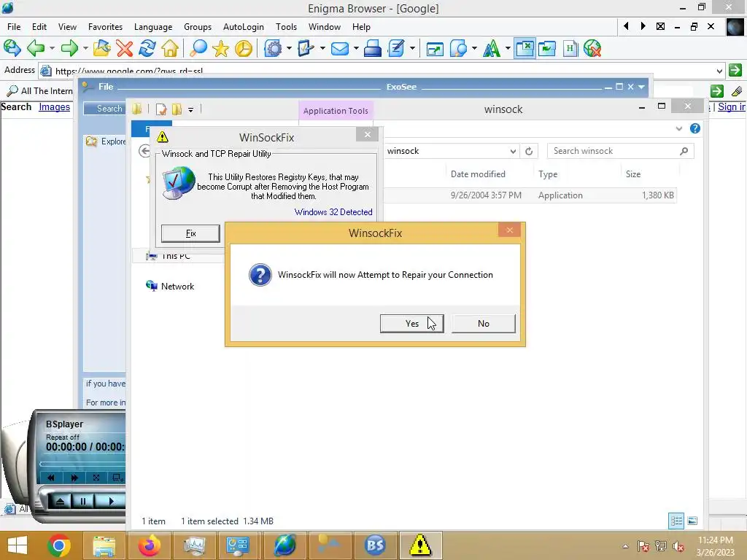Click the rewind button in BSplayer
Image resolution: width=747 pixels, height=560 pixels.
(51, 478)
